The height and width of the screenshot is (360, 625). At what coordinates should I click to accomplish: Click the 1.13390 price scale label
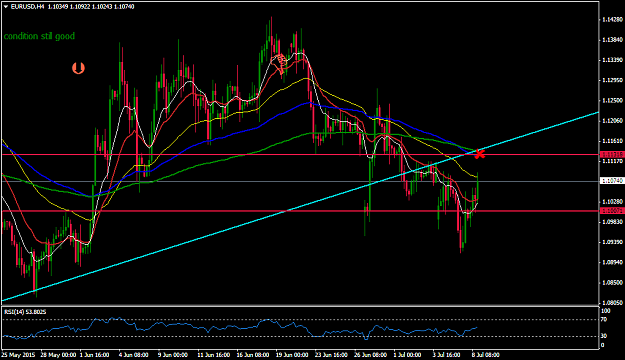[613, 60]
